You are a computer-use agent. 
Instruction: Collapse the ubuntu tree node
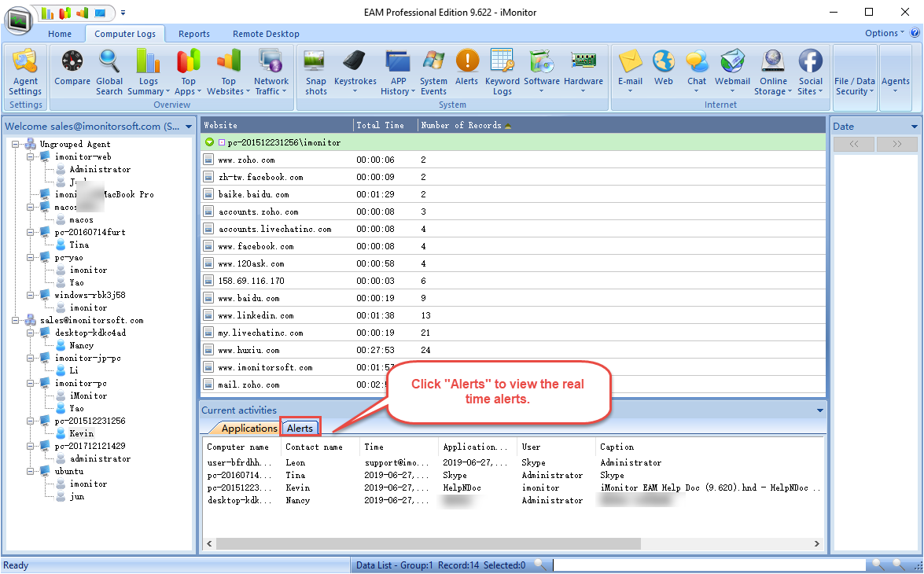tap(30, 472)
